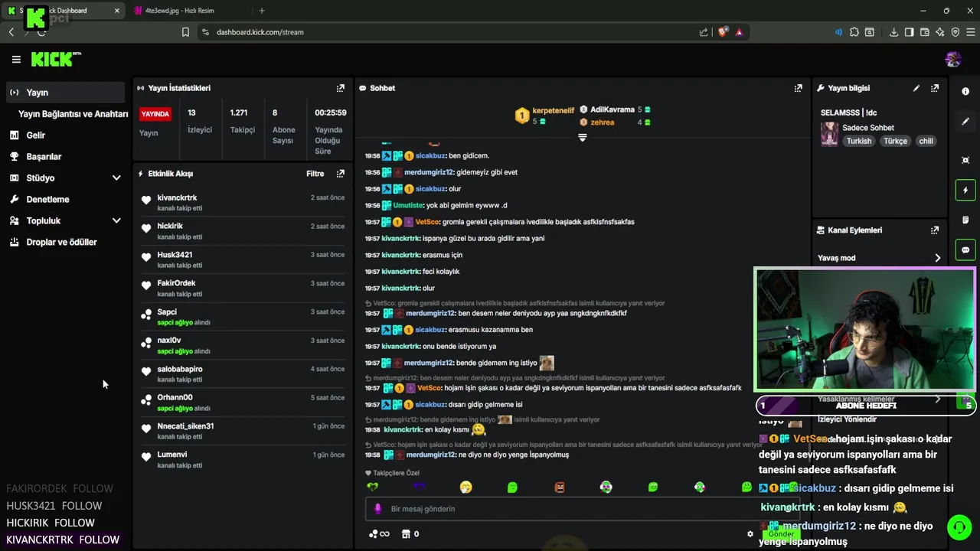Open browser downloads icon

(893, 32)
